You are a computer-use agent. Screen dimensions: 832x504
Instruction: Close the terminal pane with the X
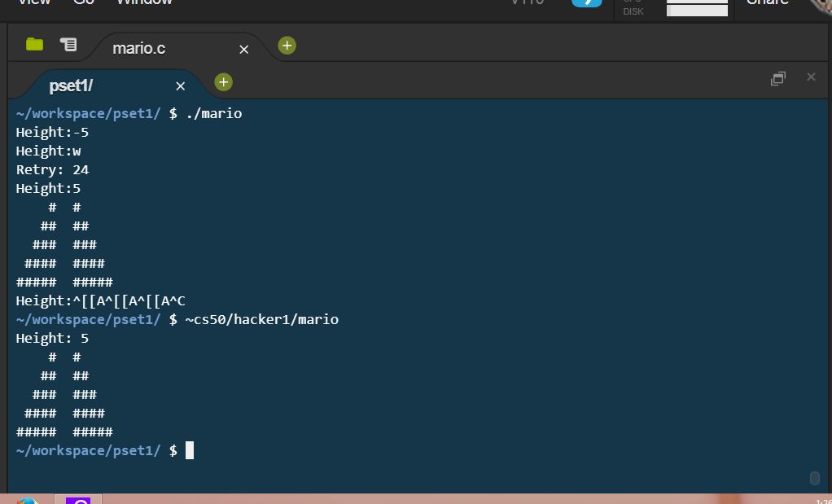(811, 77)
